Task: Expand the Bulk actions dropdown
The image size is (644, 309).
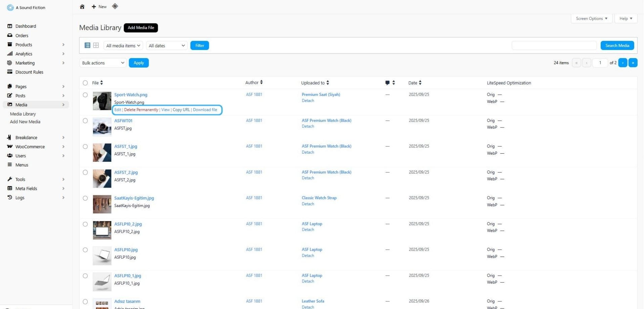Action: tap(102, 63)
